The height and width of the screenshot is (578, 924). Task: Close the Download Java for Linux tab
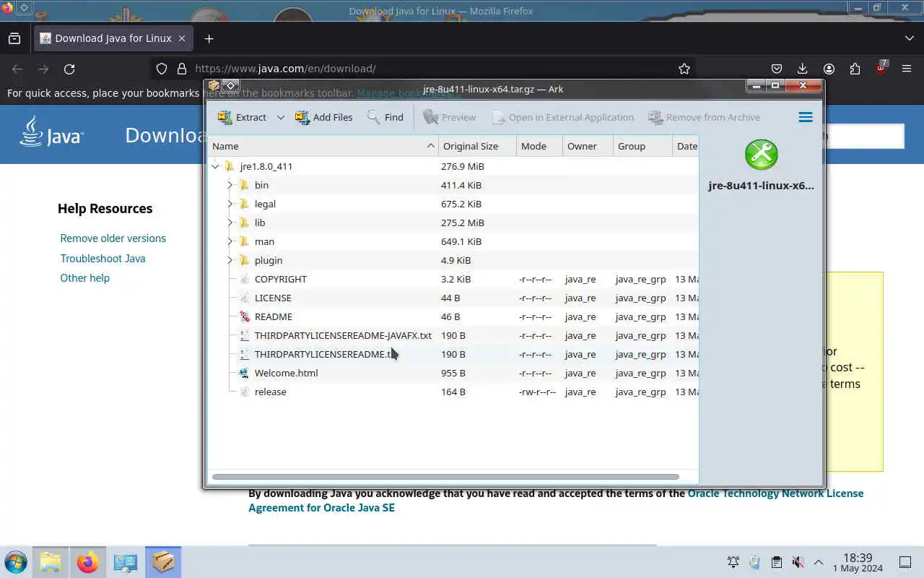(x=182, y=38)
